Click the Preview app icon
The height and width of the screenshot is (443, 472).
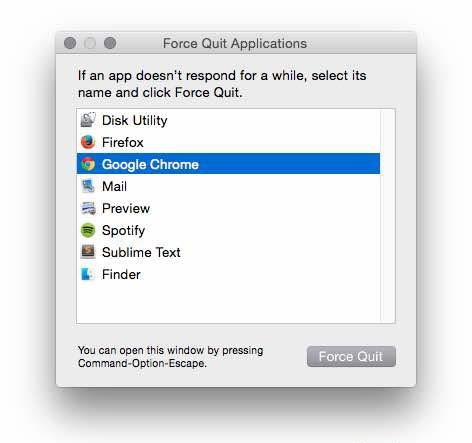(x=88, y=208)
